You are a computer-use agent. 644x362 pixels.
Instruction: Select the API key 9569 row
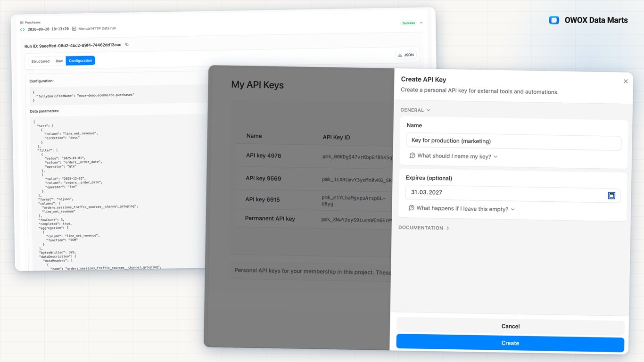[x=314, y=179]
